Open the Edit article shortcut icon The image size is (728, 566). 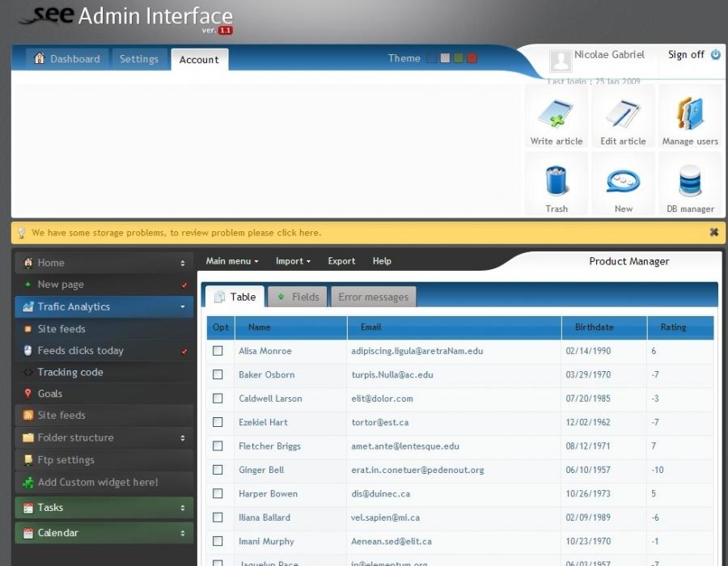tap(623, 113)
